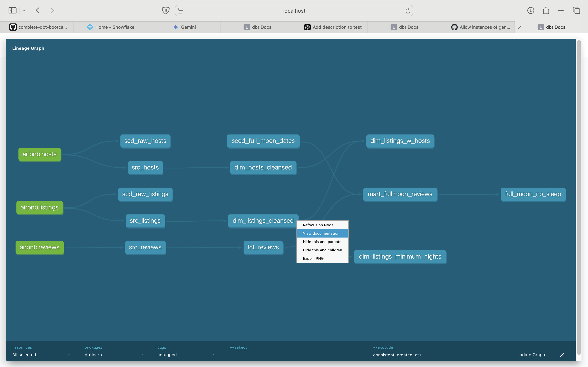Viewport: 588px width, 367px height.
Task: Expand the tags dropdown showing untagged
Action: [214, 355]
